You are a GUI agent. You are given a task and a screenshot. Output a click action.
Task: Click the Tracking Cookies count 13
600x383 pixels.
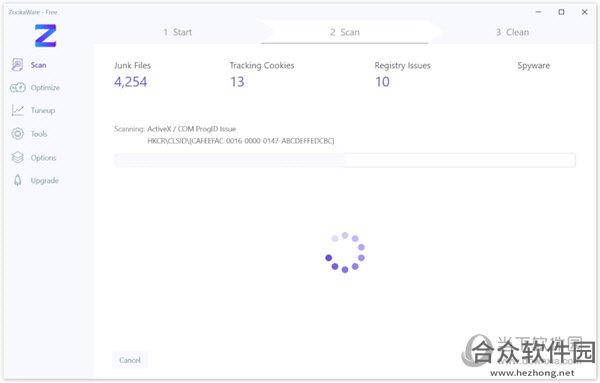coord(237,81)
